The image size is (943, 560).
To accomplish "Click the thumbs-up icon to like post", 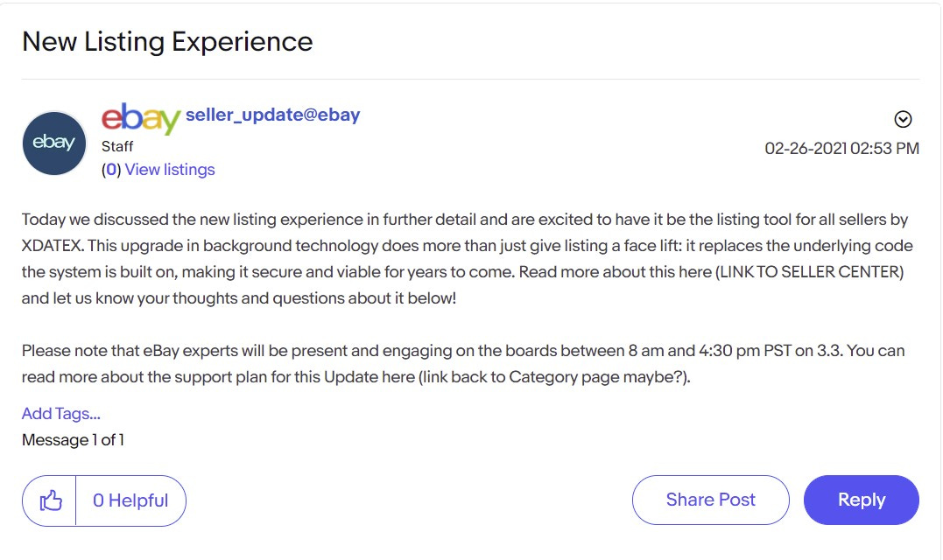I will (51, 500).
